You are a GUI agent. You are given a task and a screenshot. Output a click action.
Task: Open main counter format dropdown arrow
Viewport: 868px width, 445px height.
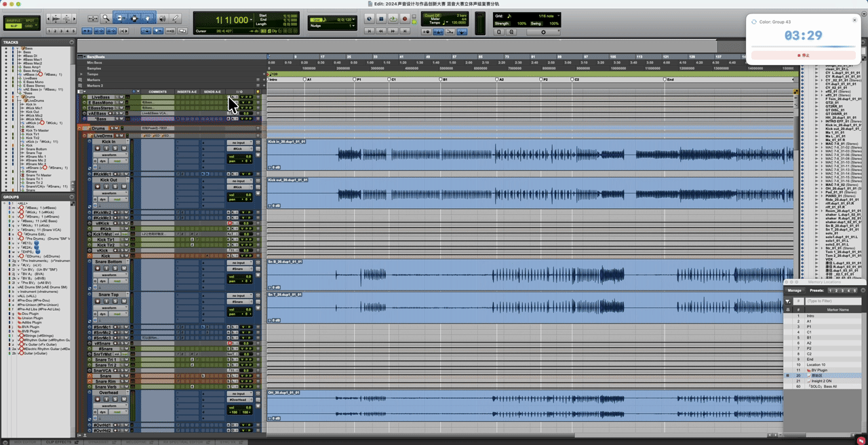[x=251, y=20]
